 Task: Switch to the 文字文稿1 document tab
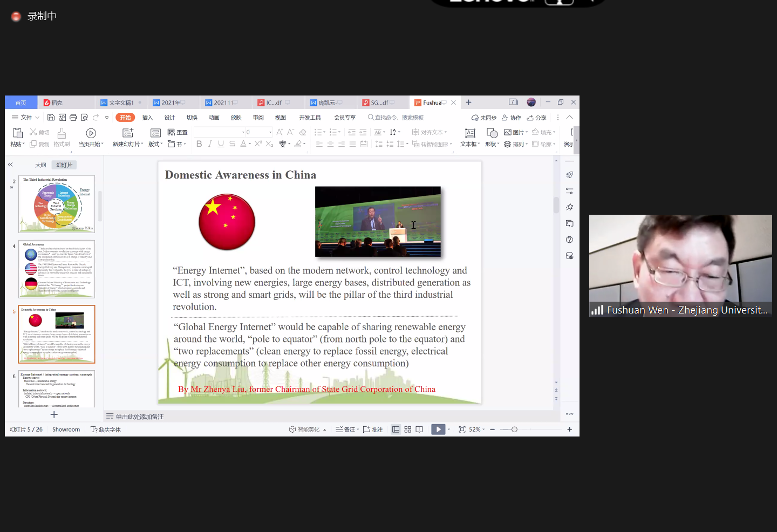click(121, 103)
